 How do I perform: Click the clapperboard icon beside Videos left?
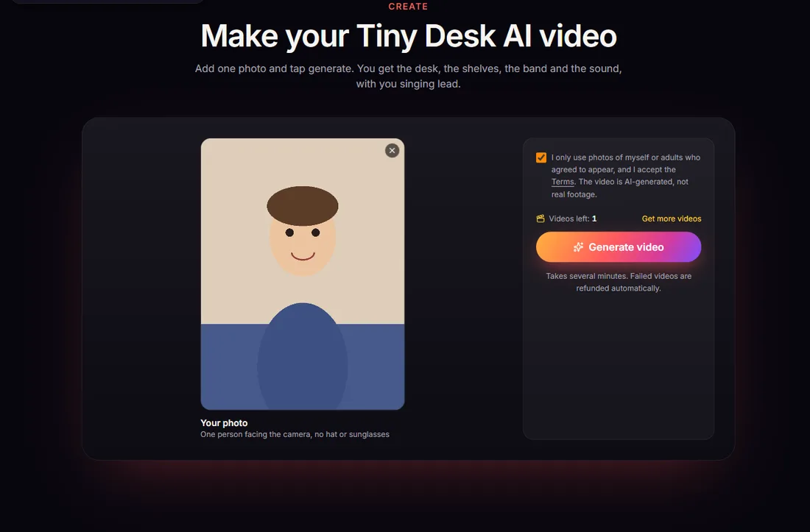click(540, 219)
